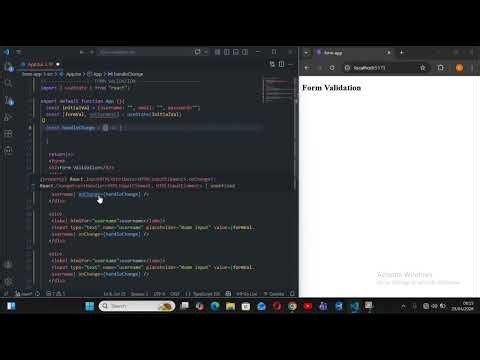The height and width of the screenshot is (360, 480).
Task: Click the onChange attribute under the cursor
Action: 90,194
